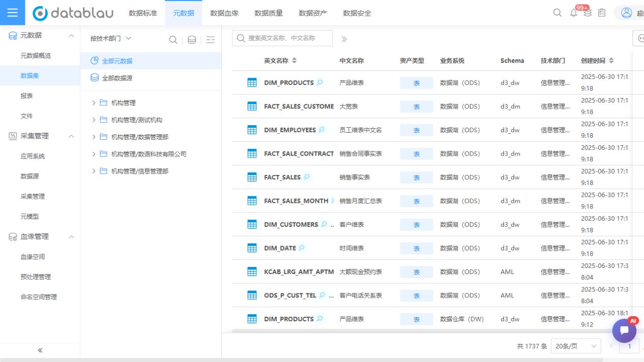
Task: Click 表 tag in 销售事实表 row
Action: coord(416,177)
